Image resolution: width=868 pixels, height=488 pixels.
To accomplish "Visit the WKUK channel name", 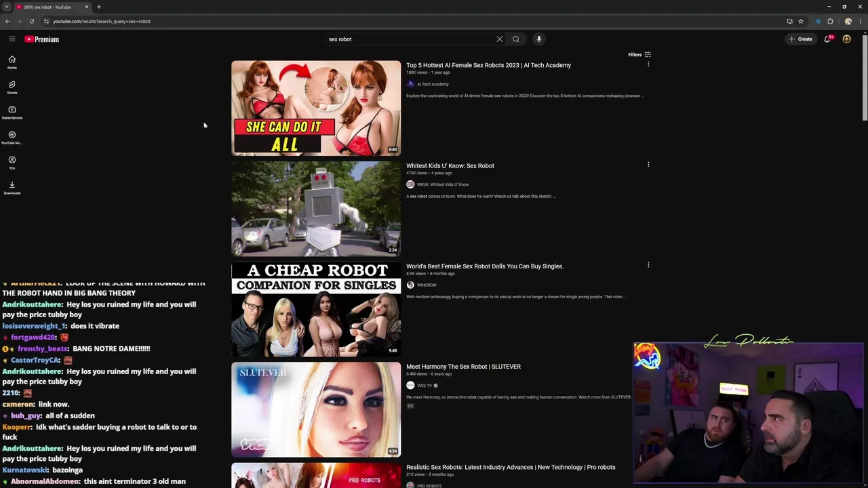I will tap(443, 184).
